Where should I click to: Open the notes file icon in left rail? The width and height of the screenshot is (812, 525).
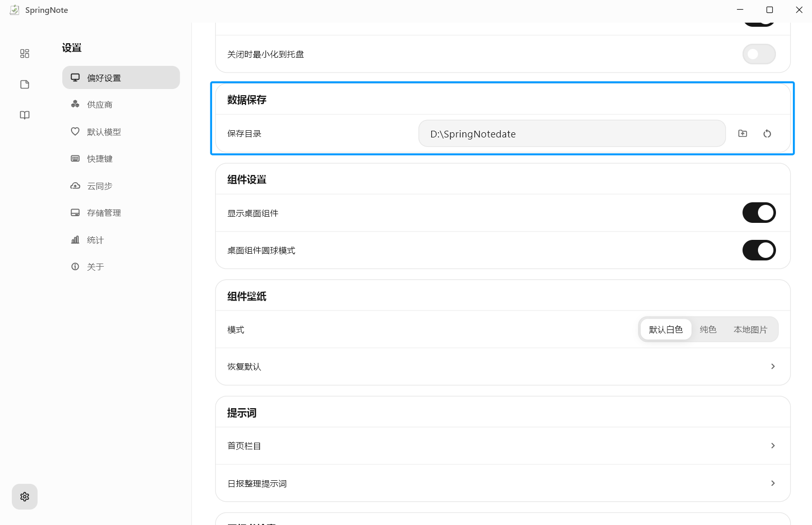[x=25, y=84]
